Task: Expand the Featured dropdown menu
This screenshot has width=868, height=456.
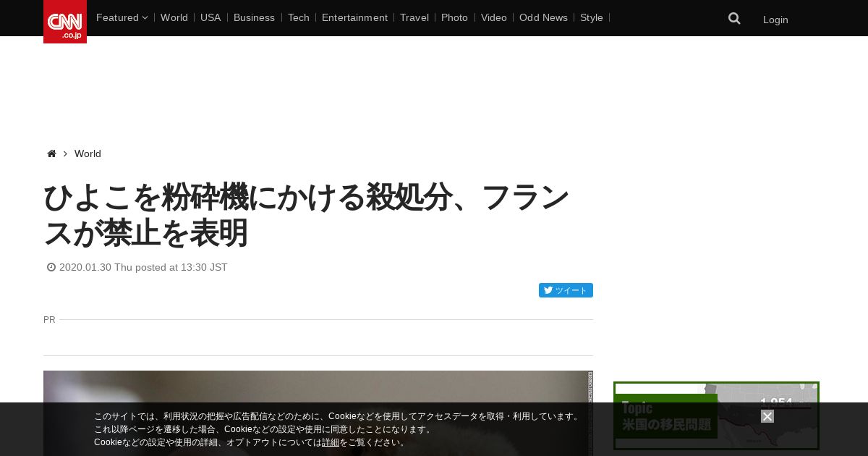Action: (x=122, y=17)
